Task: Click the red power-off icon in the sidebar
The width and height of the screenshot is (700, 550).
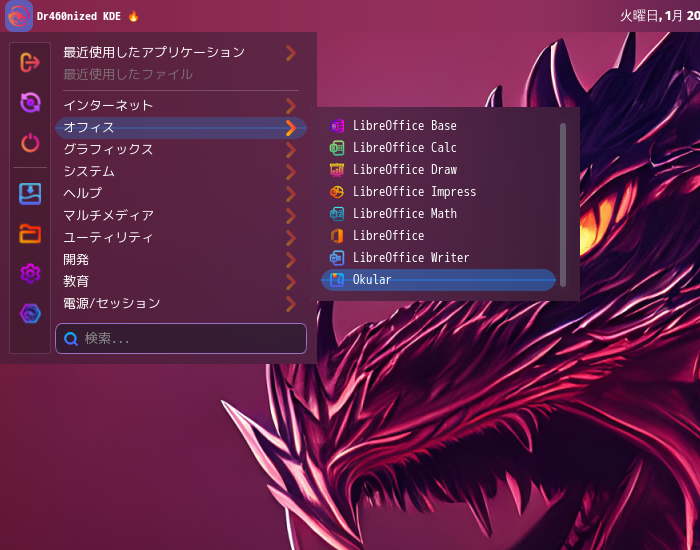Action: pos(30,143)
